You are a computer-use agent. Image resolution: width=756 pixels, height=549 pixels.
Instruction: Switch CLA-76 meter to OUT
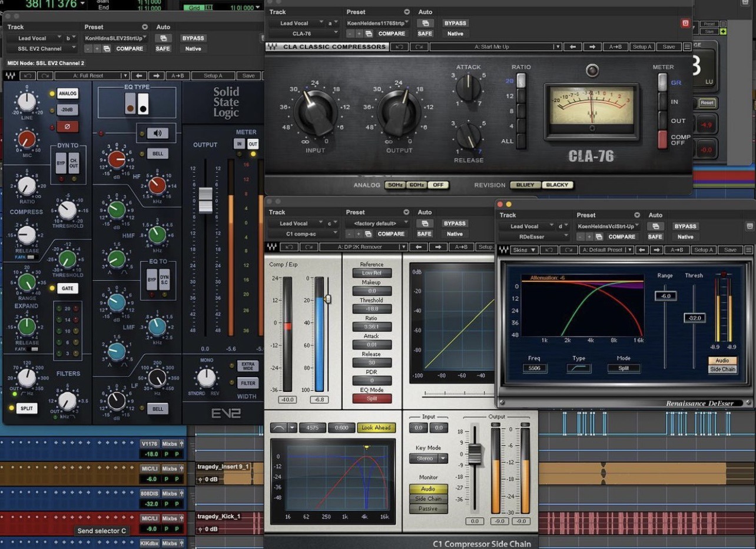coord(662,120)
